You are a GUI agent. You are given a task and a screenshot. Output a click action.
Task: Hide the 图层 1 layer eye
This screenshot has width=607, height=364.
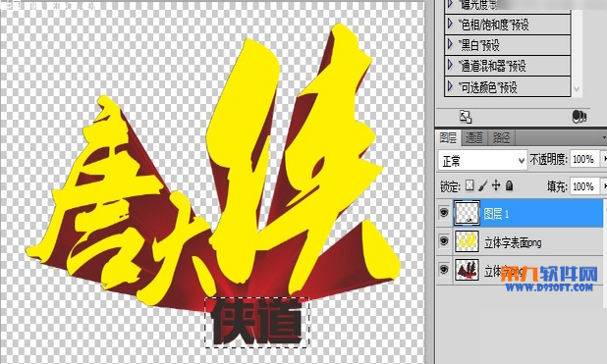point(444,213)
